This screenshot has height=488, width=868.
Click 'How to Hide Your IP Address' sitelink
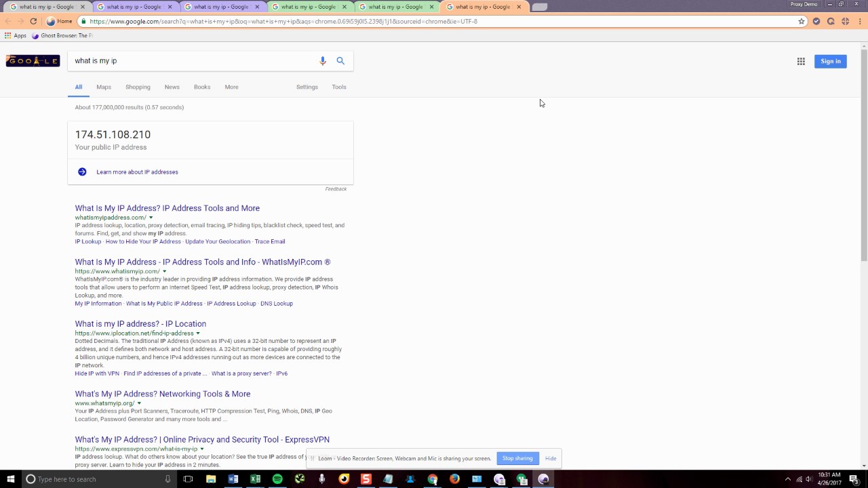[x=143, y=241]
